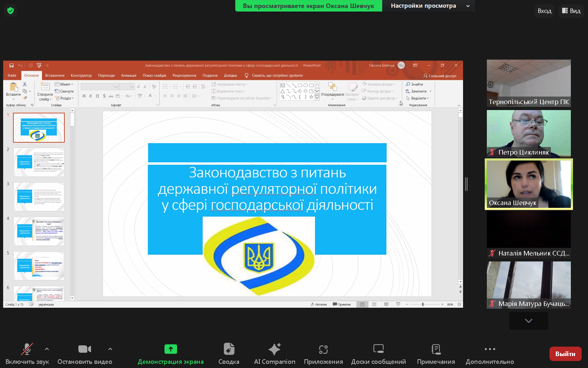Open Доски сообщений whiteboards
The width and height of the screenshot is (588, 368).
click(379, 354)
